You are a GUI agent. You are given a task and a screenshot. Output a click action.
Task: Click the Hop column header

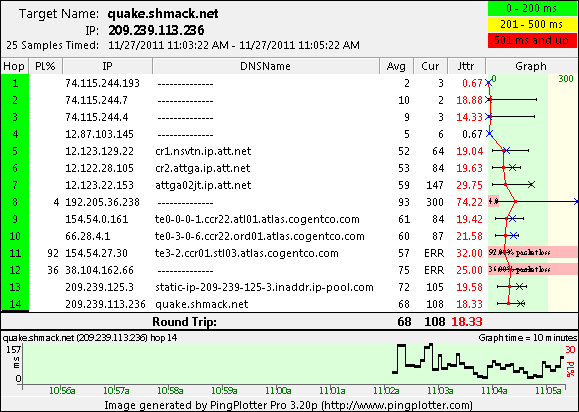point(14,66)
